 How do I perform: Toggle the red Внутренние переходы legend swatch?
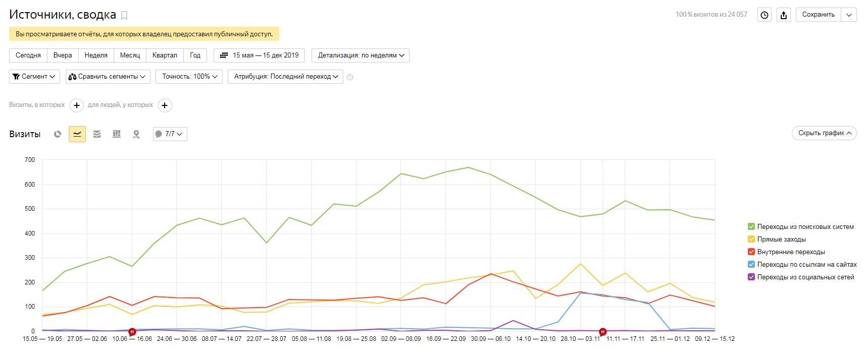[x=751, y=252]
